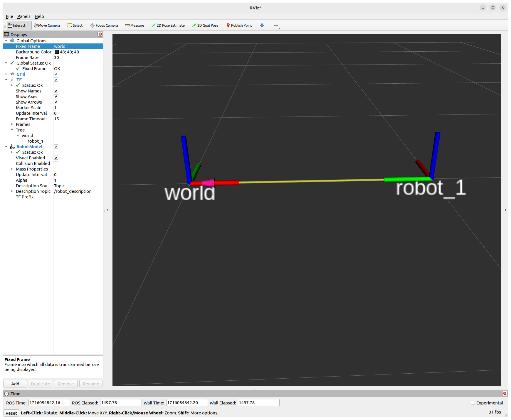511x420 pixels.
Task: Choose the Select tool
Action: [x=75, y=25]
